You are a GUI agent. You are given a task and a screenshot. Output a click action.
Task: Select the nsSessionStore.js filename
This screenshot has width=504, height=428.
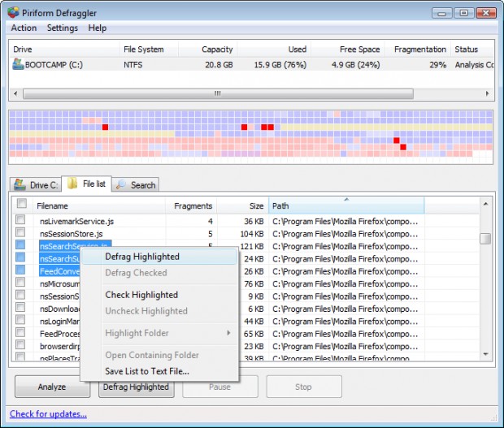tap(72, 234)
